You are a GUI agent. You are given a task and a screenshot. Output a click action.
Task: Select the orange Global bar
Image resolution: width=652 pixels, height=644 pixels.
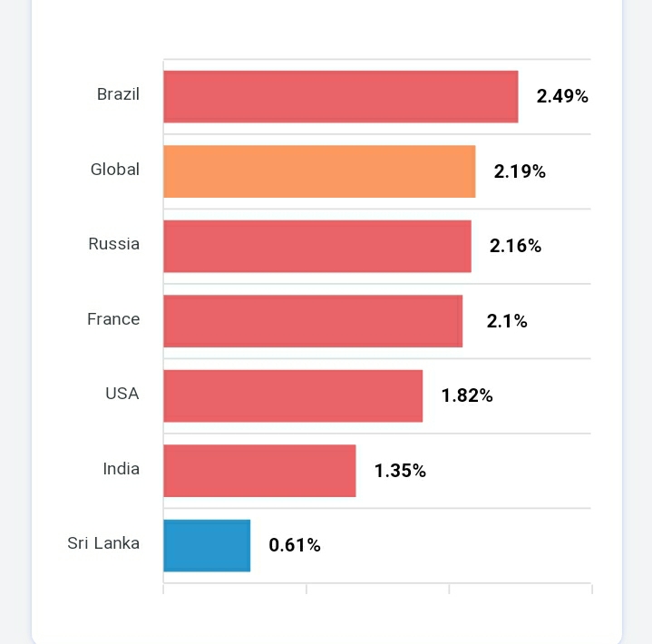(319, 171)
